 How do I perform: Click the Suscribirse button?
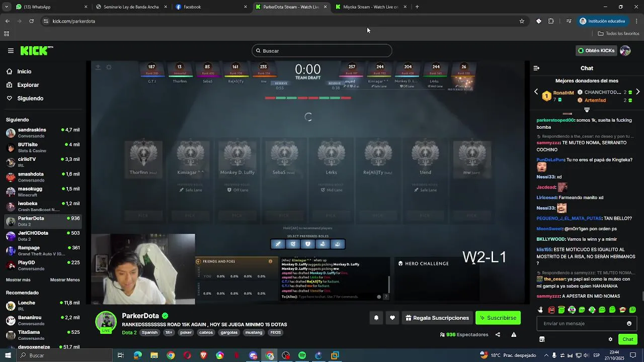498,318
